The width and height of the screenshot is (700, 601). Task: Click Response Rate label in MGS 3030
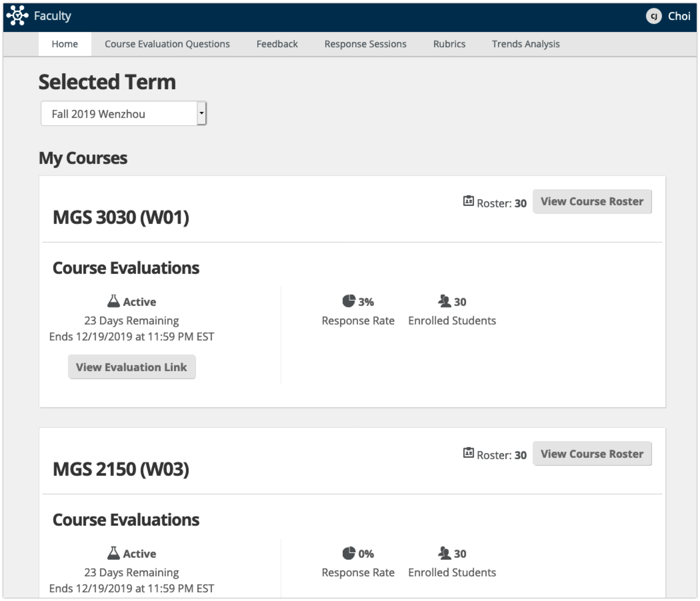358,320
